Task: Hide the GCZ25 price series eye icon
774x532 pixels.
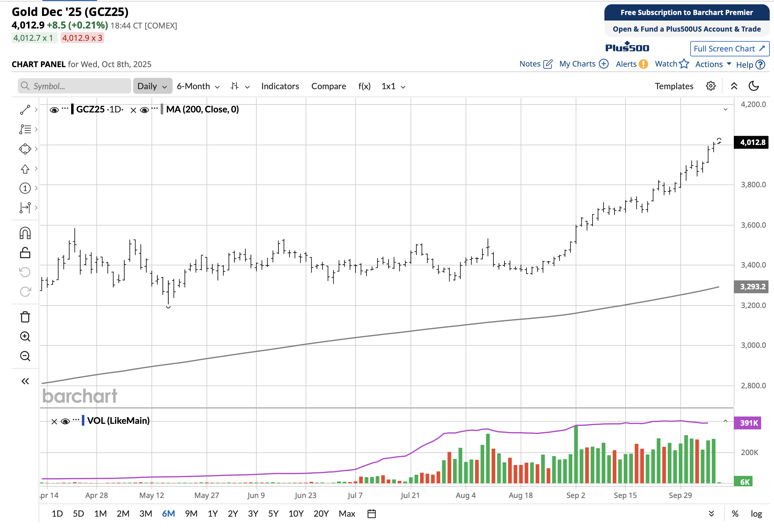Action: click(x=54, y=110)
